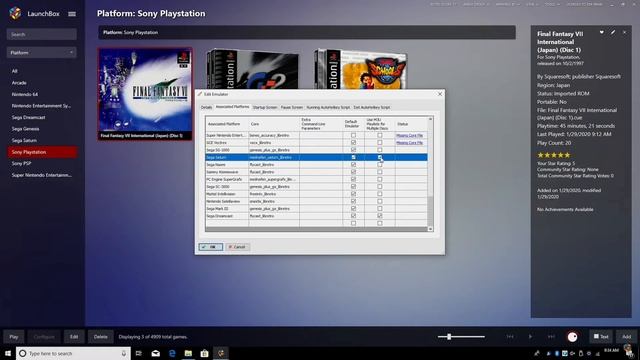Open the Startup Screen tab
Viewport: 640px width, 360px height.
pos(265,107)
